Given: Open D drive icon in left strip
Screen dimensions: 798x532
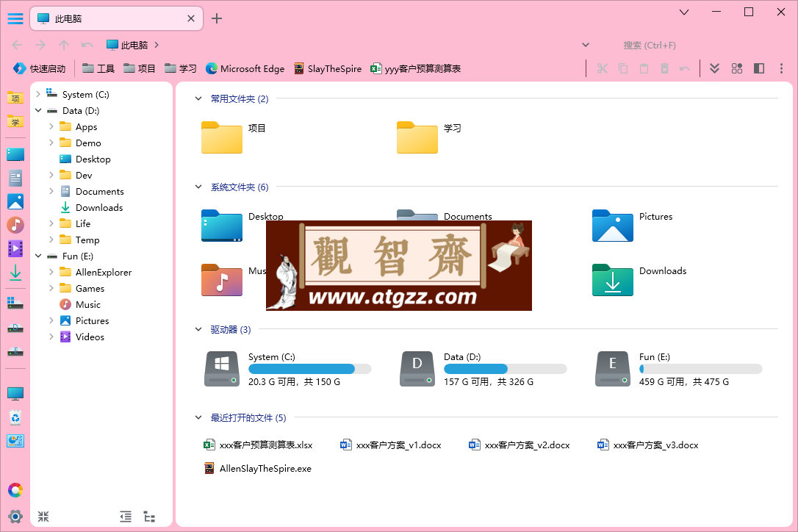Looking at the screenshot, I should [x=15, y=328].
